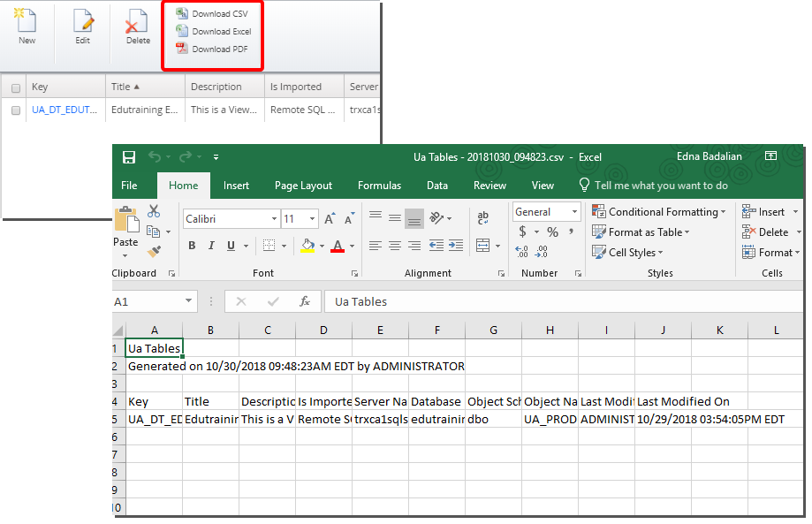The image size is (812, 524).
Task: Click Download PDF
Action: tap(212, 49)
